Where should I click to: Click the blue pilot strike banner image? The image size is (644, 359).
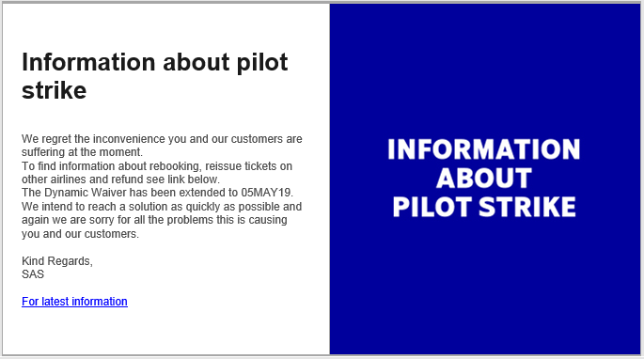pyautogui.click(x=484, y=179)
